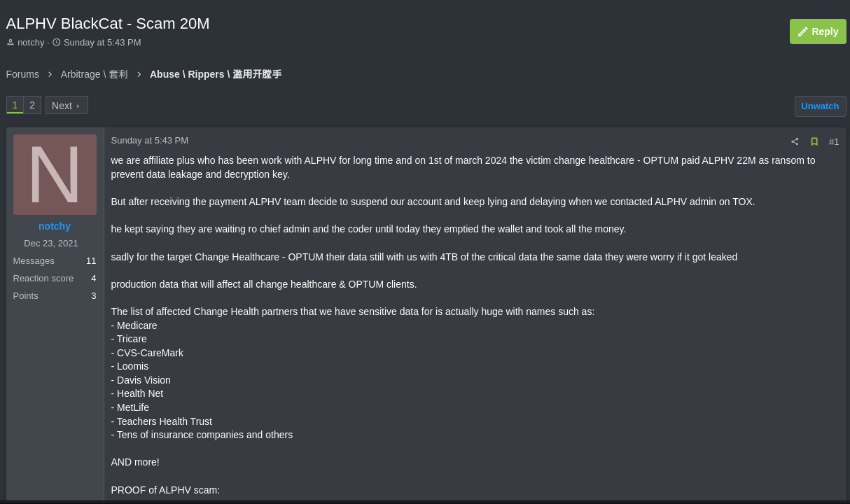Click chevron after Forums breadcrumb

[x=50, y=74]
